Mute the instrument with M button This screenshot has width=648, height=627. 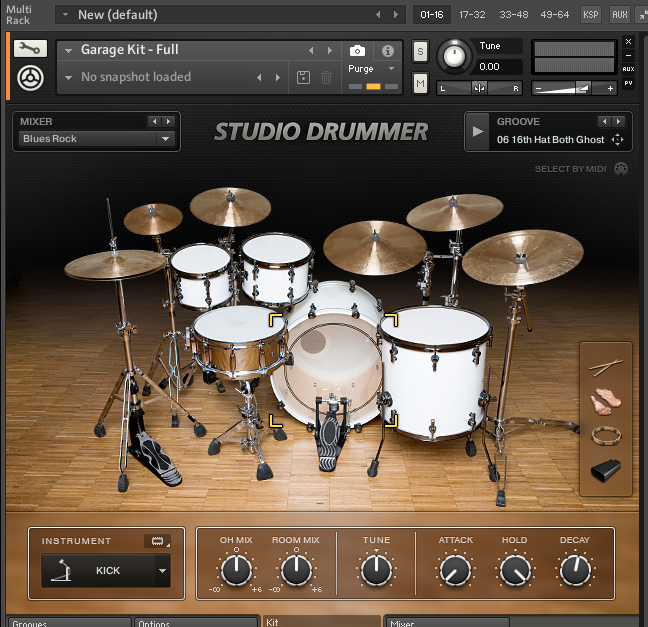pyautogui.click(x=420, y=83)
